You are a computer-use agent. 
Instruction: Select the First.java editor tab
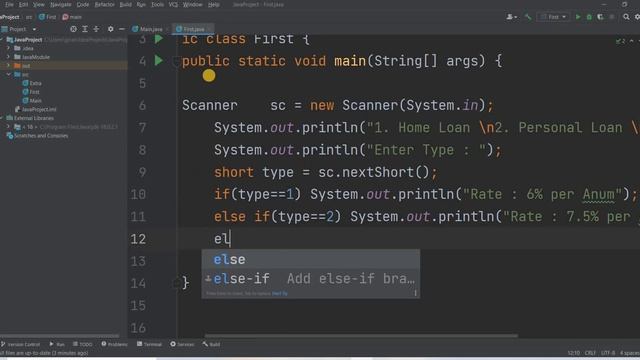coord(193,29)
